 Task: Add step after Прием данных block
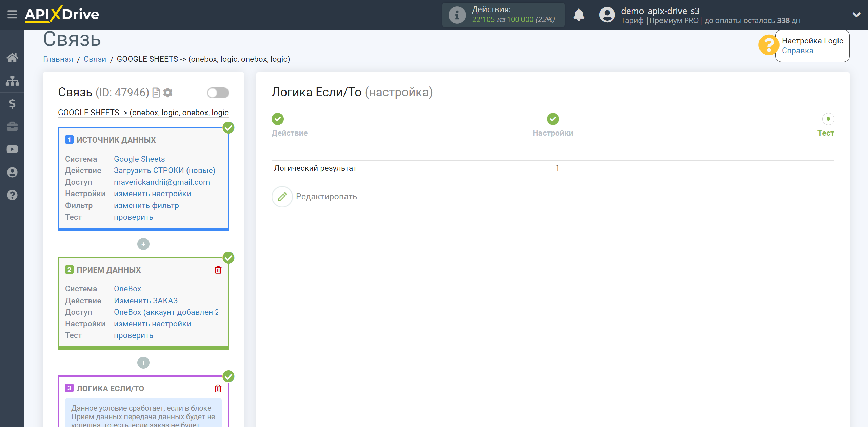(143, 363)
